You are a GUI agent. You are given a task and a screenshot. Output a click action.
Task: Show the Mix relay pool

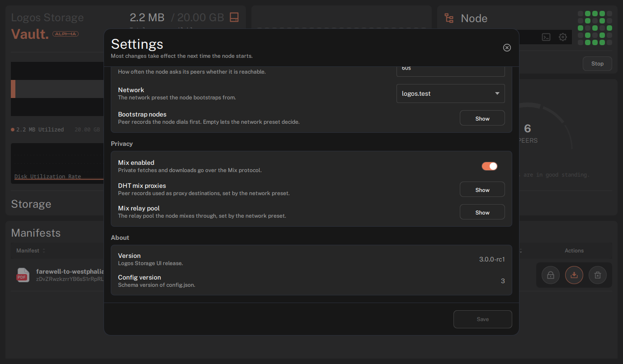click(482, 212)
